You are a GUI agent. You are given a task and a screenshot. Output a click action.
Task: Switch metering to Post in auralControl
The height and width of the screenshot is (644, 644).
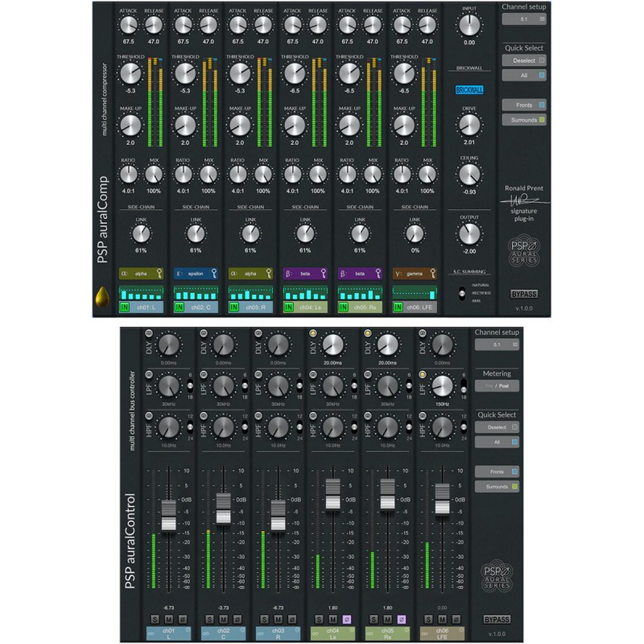pyautogui.click(x=505, y=386)
